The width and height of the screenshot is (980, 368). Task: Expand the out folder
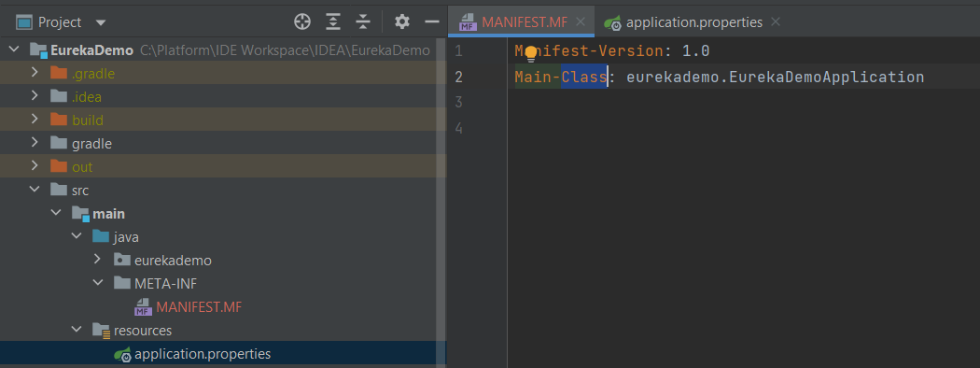click(x=35, y=166)
